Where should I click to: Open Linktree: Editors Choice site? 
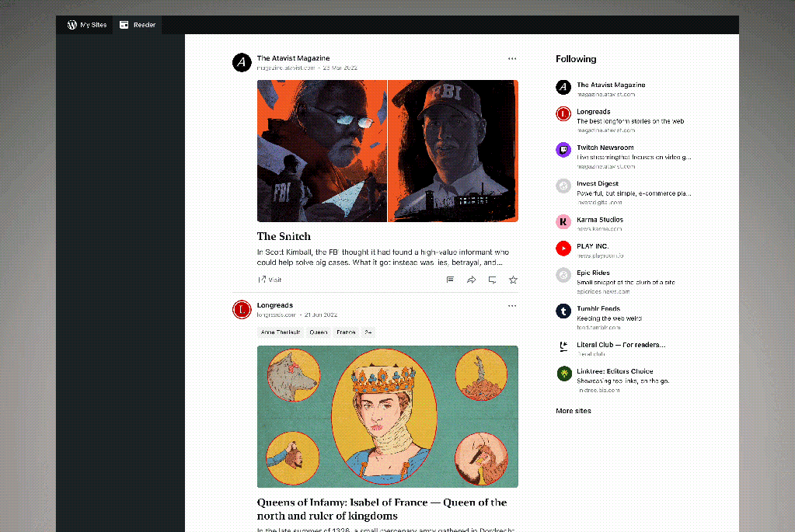tap(614, 371)
